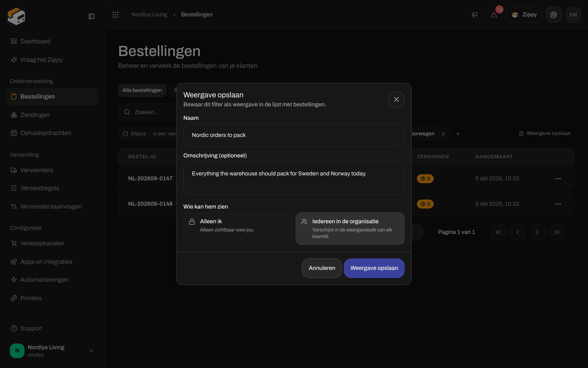Go to the next page
Image resolution: width=588 pixels, height=368 pixels.
coord(537,232)
